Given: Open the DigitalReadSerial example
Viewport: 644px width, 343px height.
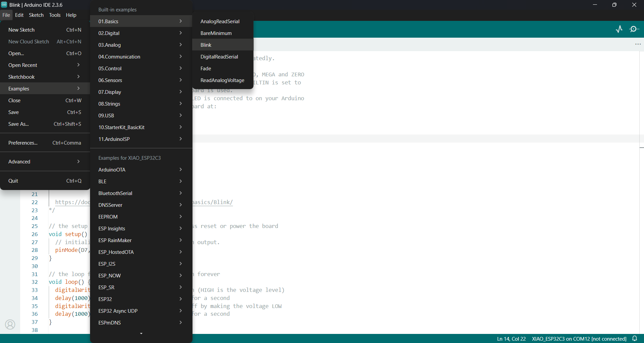Looking at the screenshot, I should [223, 57].
